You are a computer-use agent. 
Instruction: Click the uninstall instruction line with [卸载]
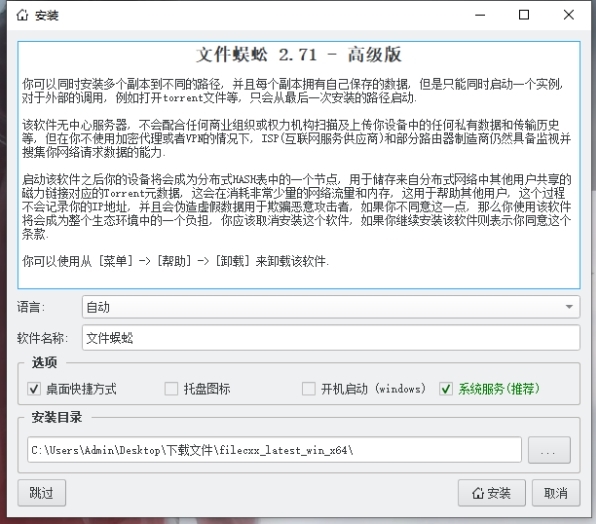[x=175, y=261]
